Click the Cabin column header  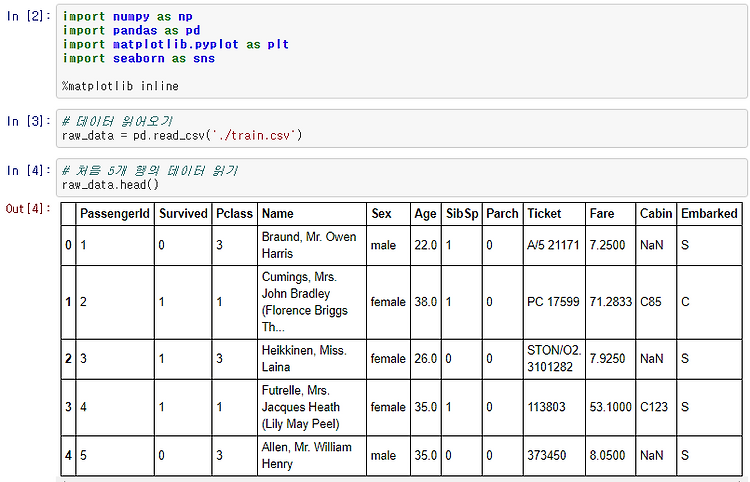tap(656, 213)
